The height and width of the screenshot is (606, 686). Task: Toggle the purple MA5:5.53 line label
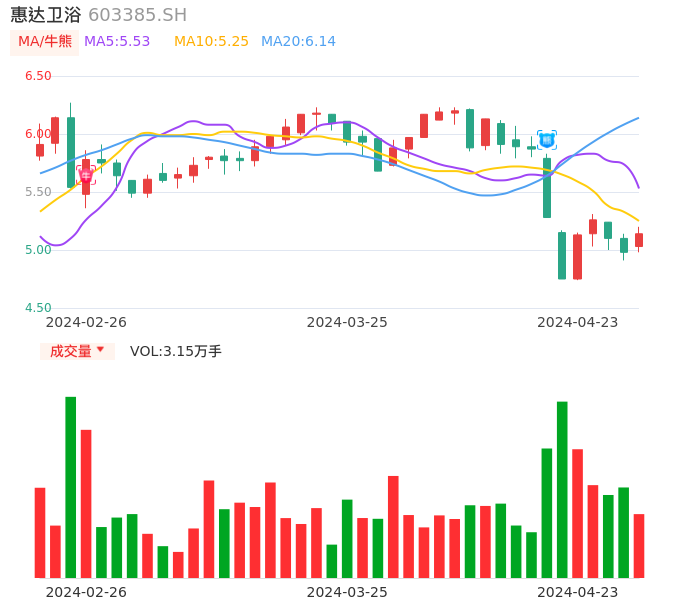[117, 42]
